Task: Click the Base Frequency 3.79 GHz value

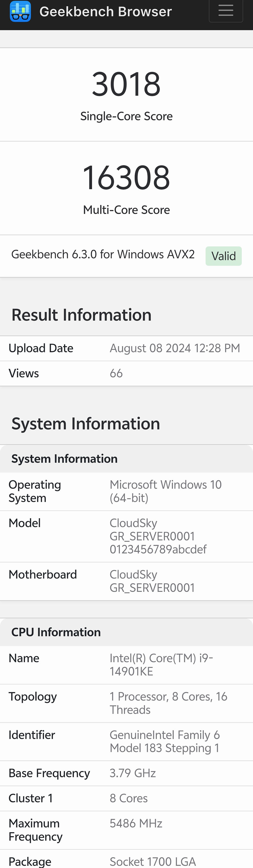Action: click(133, 773)
